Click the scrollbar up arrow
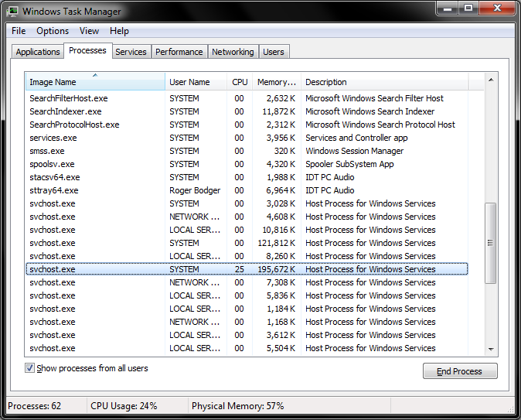The image size is (521, 420). click(x=490, y=80)
